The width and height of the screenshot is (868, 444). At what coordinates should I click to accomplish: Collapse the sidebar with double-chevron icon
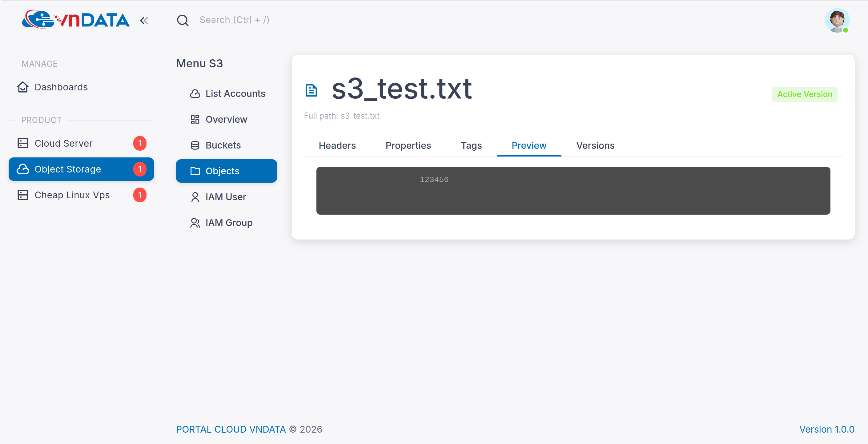coord(144,21)
